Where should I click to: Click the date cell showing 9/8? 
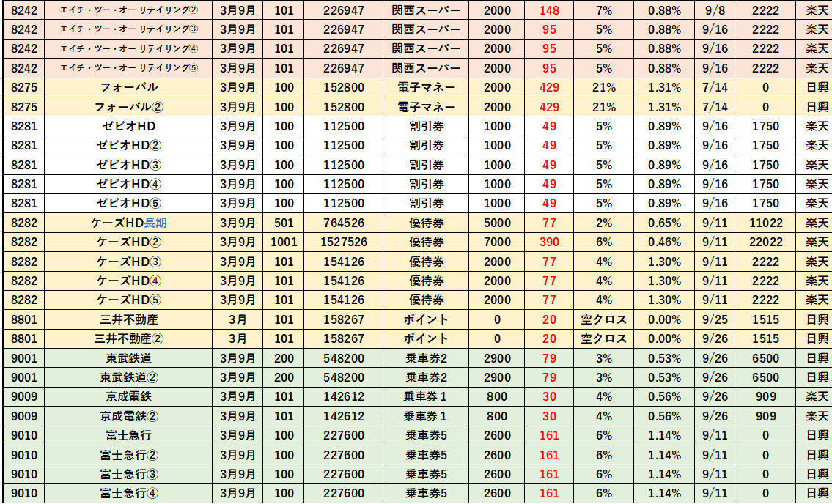pyautogui.click(x=715, y=11)
